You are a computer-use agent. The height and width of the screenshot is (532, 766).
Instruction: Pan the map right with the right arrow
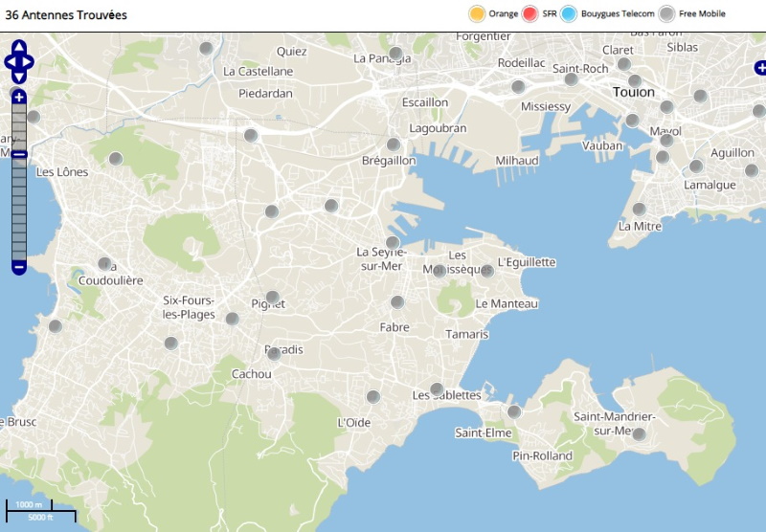(30, 62)
